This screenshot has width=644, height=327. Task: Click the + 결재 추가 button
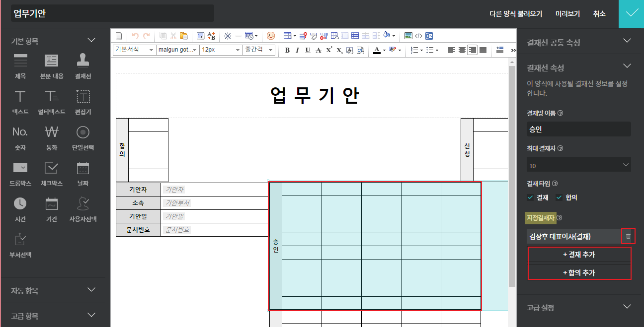[x=579, y=255]
